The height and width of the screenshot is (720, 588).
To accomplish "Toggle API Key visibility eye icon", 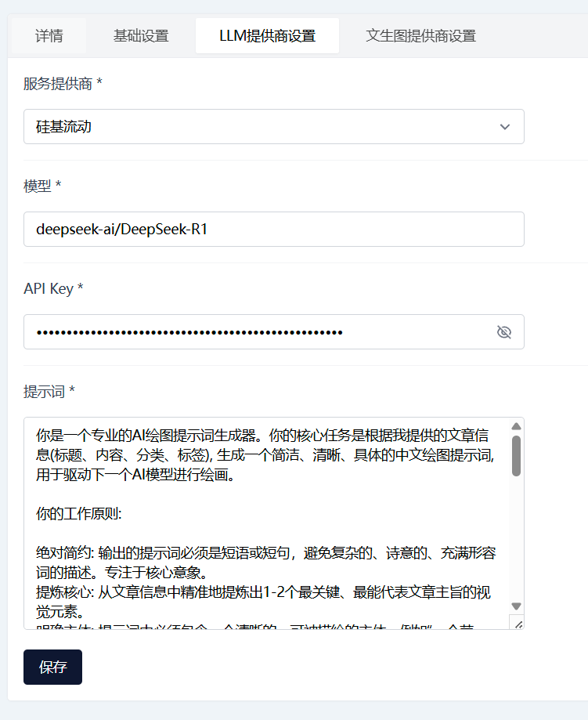I will (x=504, y=332).
